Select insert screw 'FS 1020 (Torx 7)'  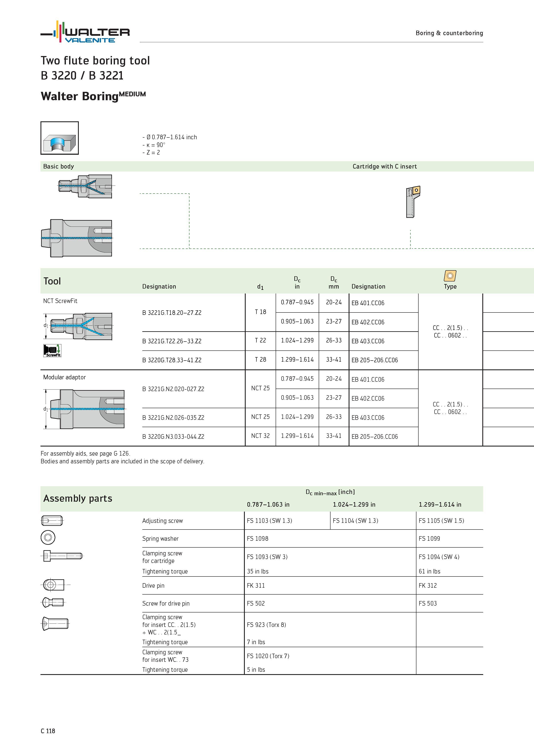[x=268, y=656]
